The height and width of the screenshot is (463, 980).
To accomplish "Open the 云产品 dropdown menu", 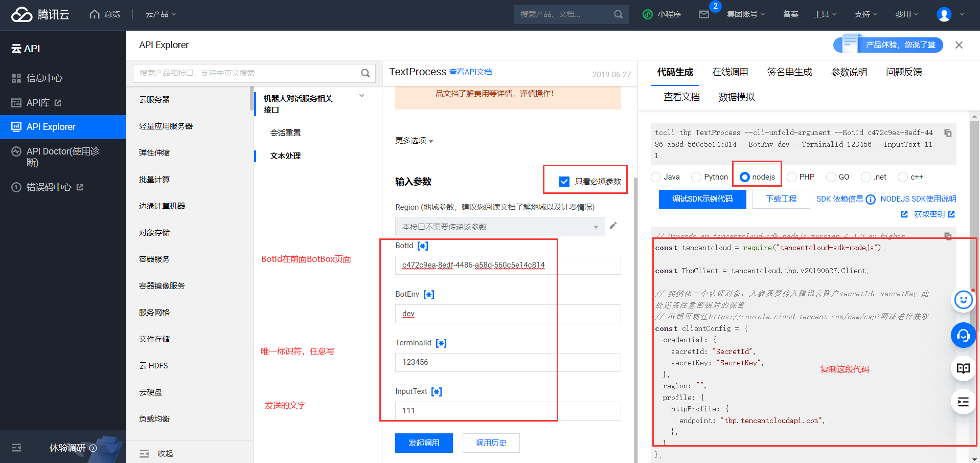I will 161,14.
